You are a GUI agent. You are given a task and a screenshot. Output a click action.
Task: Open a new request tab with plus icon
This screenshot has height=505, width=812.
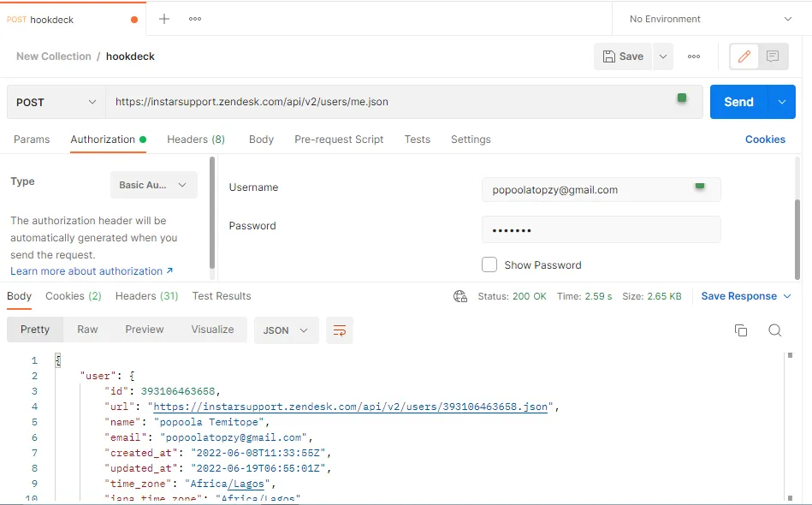tap(164, 19)
